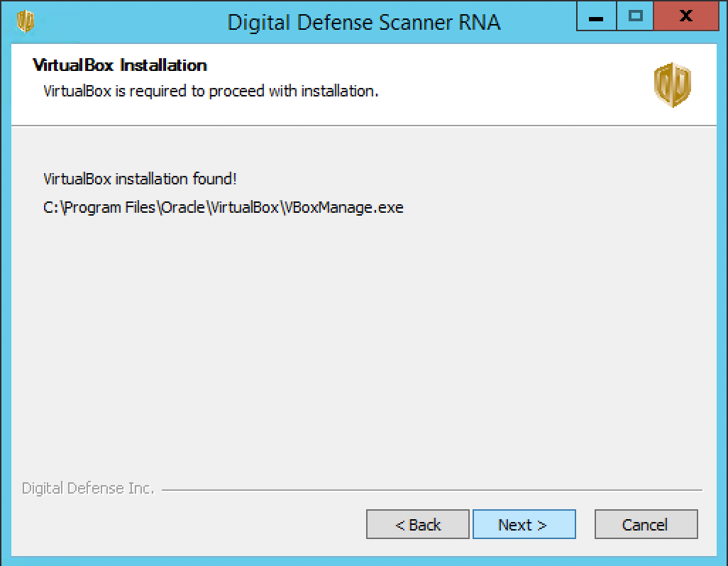The height and width of the screenshot is (566, 728).
Task: Click the "Digital Defense Inc." footer label
Action: click(x=88, y=489)
